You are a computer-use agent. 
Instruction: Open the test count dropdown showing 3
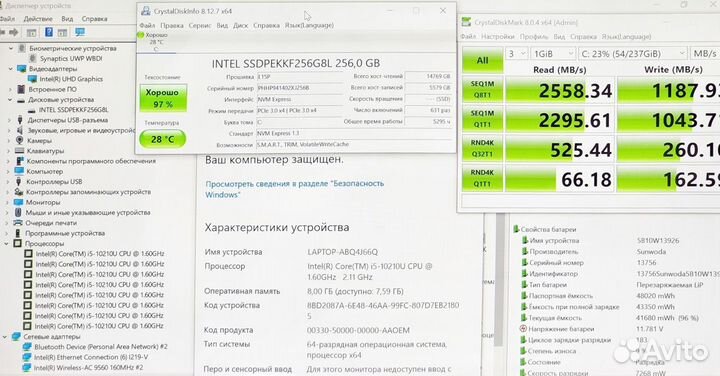point(517,54)
